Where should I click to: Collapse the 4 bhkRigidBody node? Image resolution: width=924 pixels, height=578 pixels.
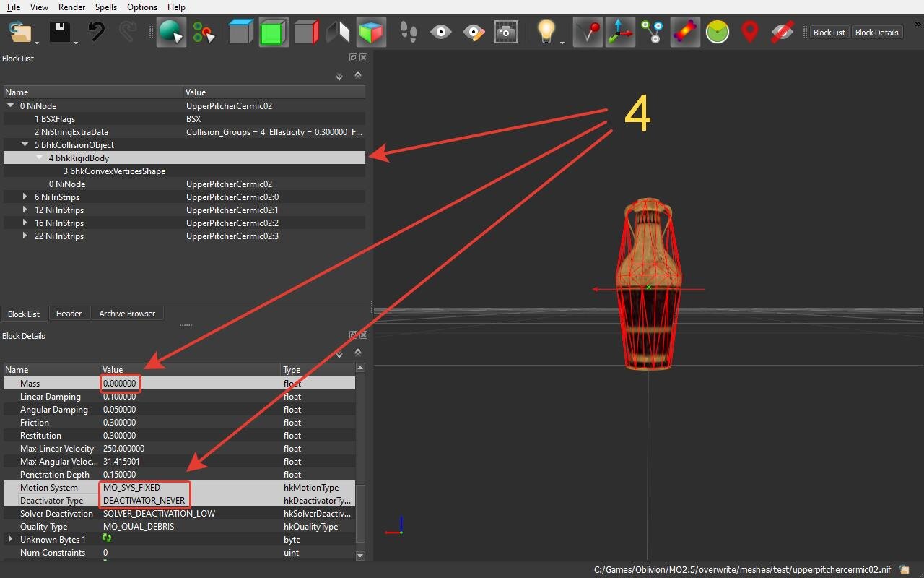(x=40, y=158)
